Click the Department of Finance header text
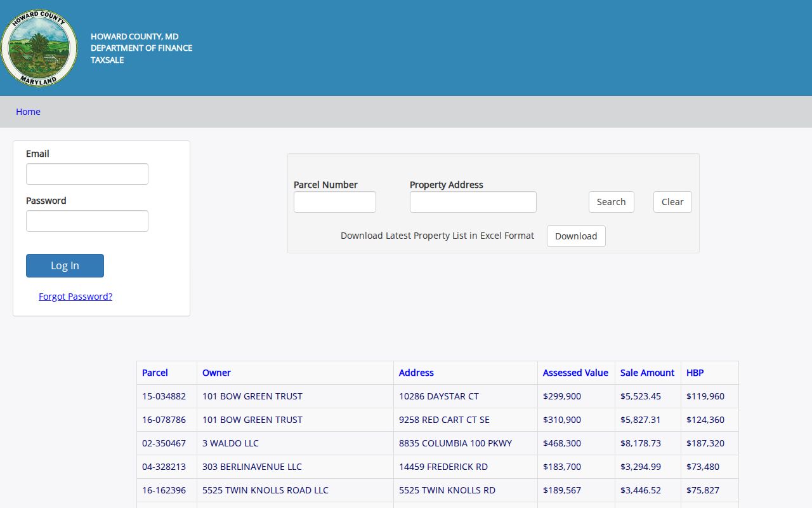Image resolution: width=812 pixels, height=508 pixels. [141, 48]
